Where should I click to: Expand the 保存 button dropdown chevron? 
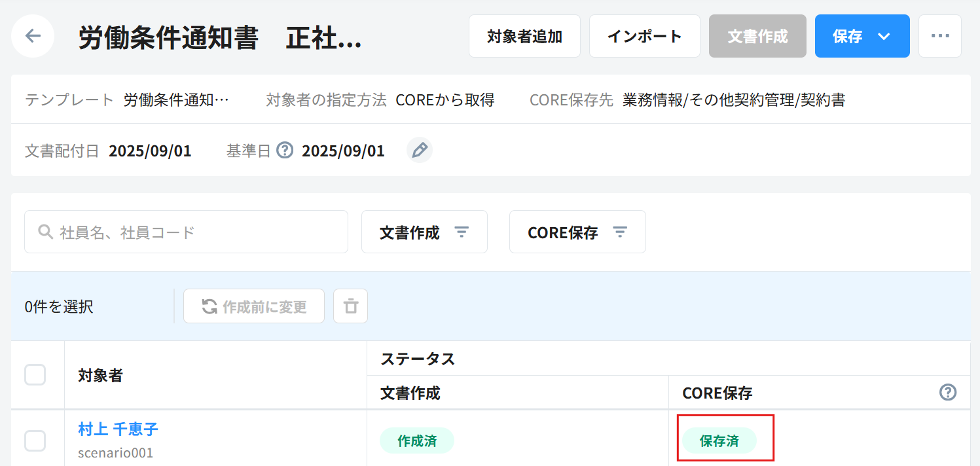(x=884, y=37)
